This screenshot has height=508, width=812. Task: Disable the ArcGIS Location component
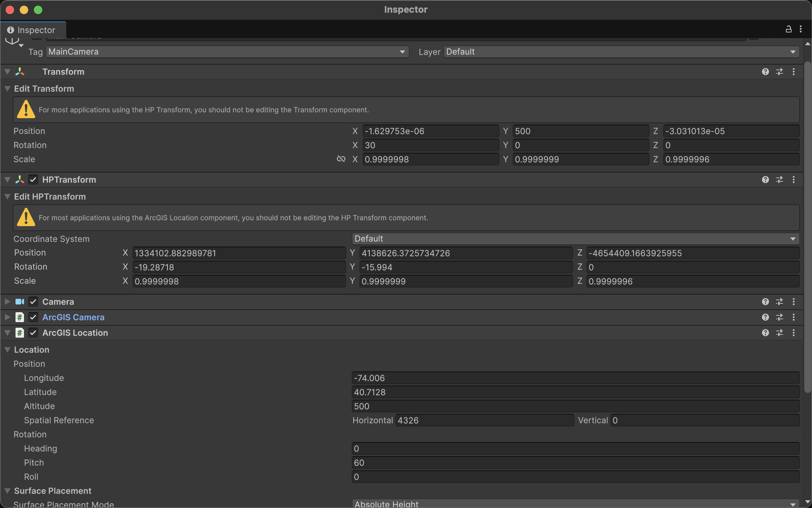[33, 333]
